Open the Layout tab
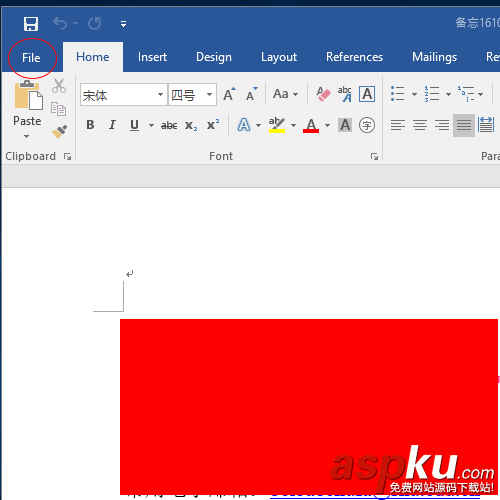Image resolution: width=500 pixels, height=500 pixels. pyautogui.click(x=279, y=57)
